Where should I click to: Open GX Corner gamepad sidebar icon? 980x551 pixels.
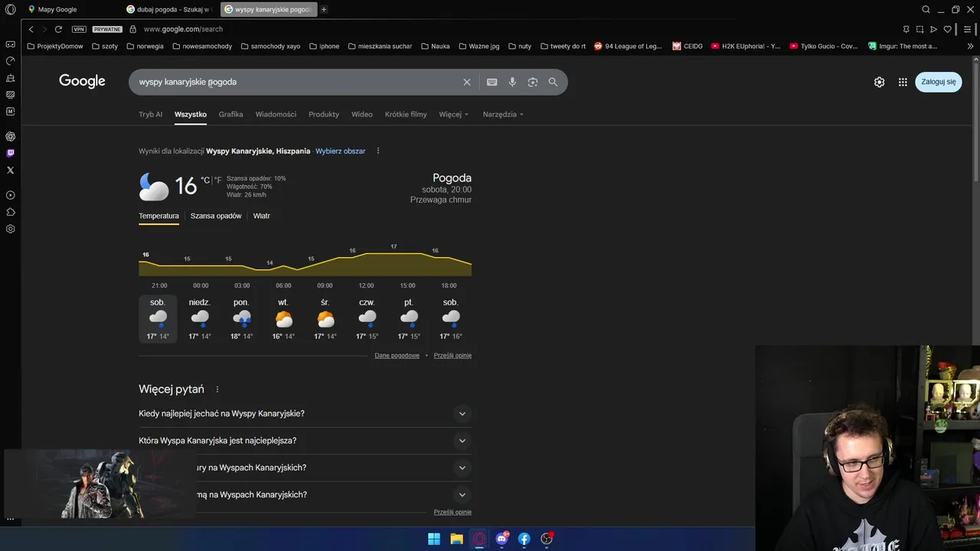(10, 44)
